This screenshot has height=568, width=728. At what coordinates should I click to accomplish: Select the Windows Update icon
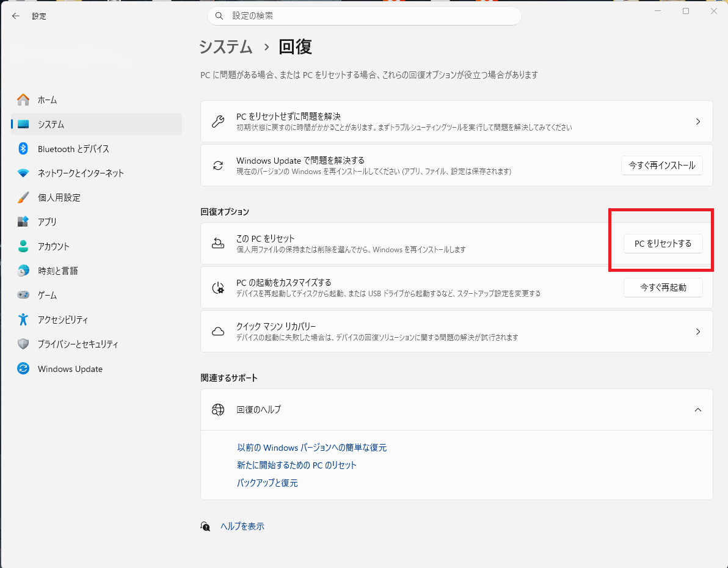(23, 368)
